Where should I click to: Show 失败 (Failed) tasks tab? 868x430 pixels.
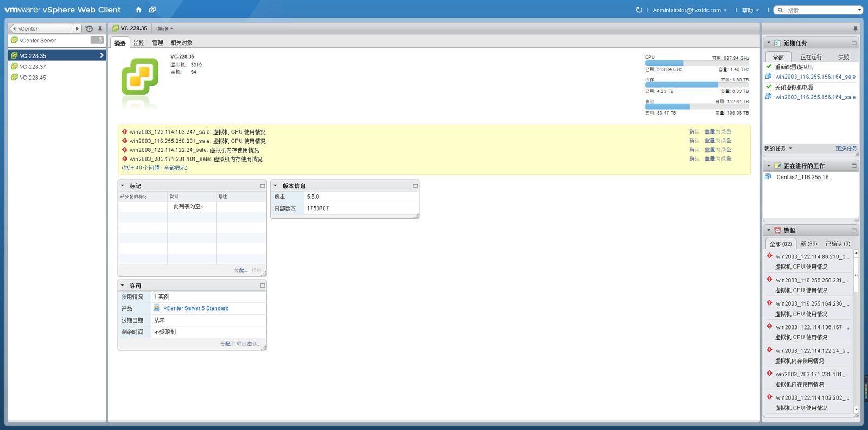pyautogui.click(x=844, y=57)
